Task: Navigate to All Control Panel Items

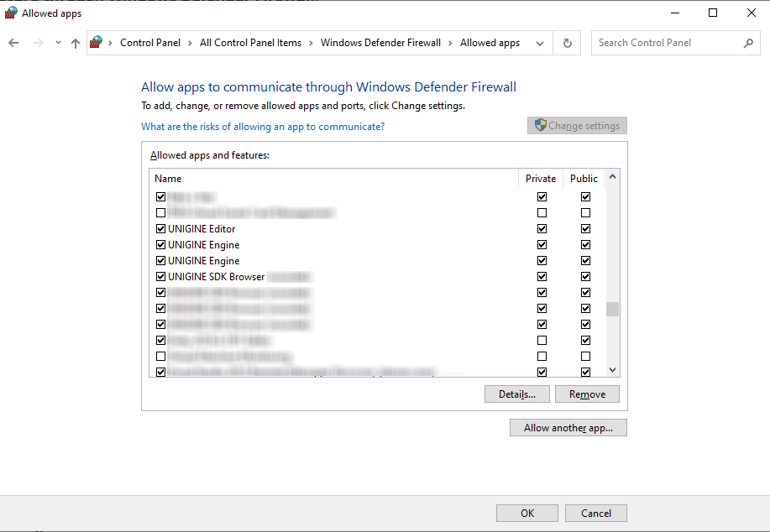Action: point(250,43)
